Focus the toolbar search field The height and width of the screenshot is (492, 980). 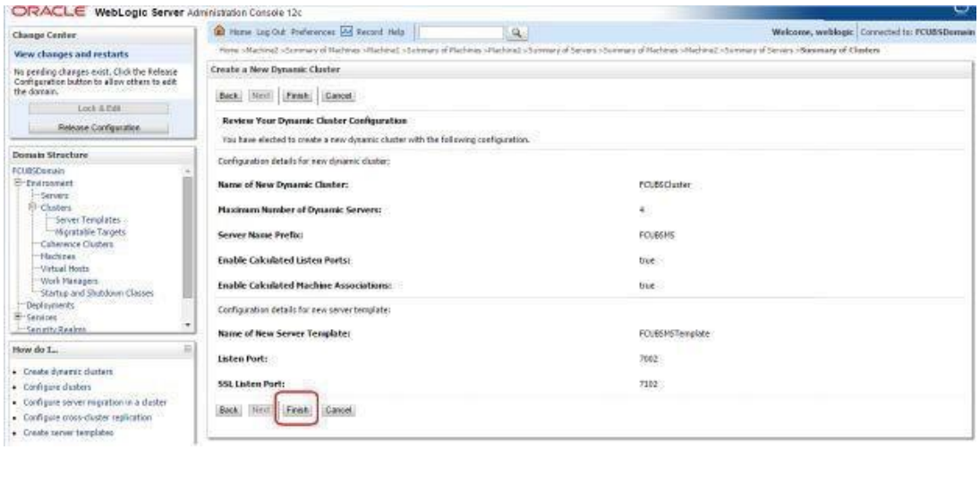461,32
